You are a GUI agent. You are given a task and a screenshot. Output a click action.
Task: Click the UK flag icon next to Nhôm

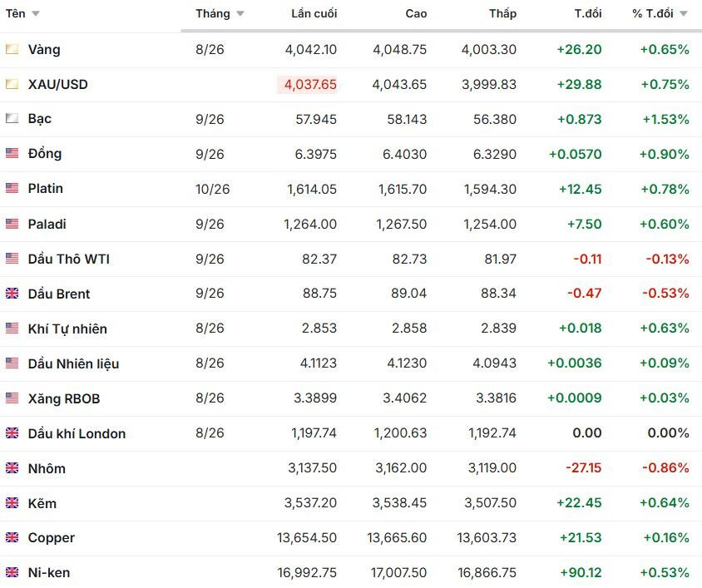12,468
